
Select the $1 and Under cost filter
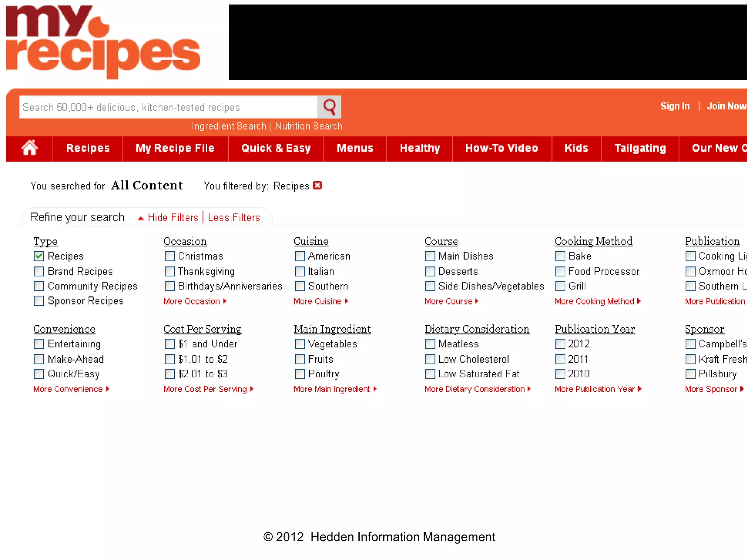(170, 344)
